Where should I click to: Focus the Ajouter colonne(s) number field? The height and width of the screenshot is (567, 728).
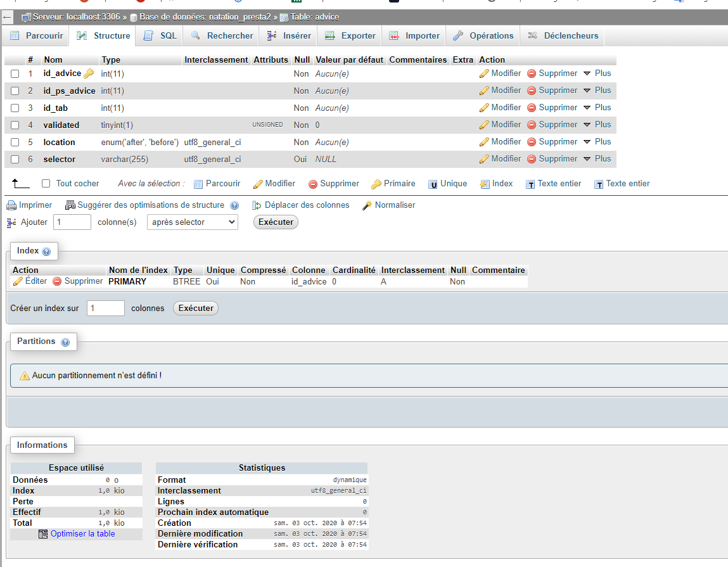[72, 222]
